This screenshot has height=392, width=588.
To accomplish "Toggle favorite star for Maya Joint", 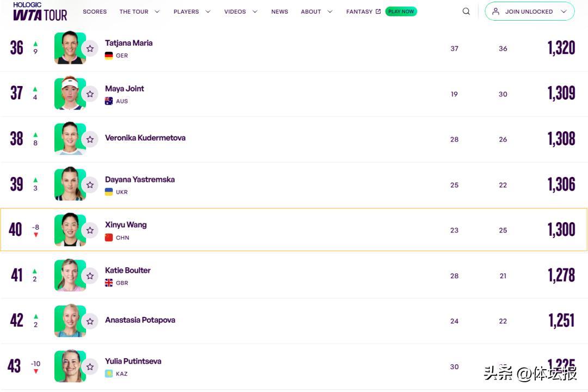I will [90, 94].
